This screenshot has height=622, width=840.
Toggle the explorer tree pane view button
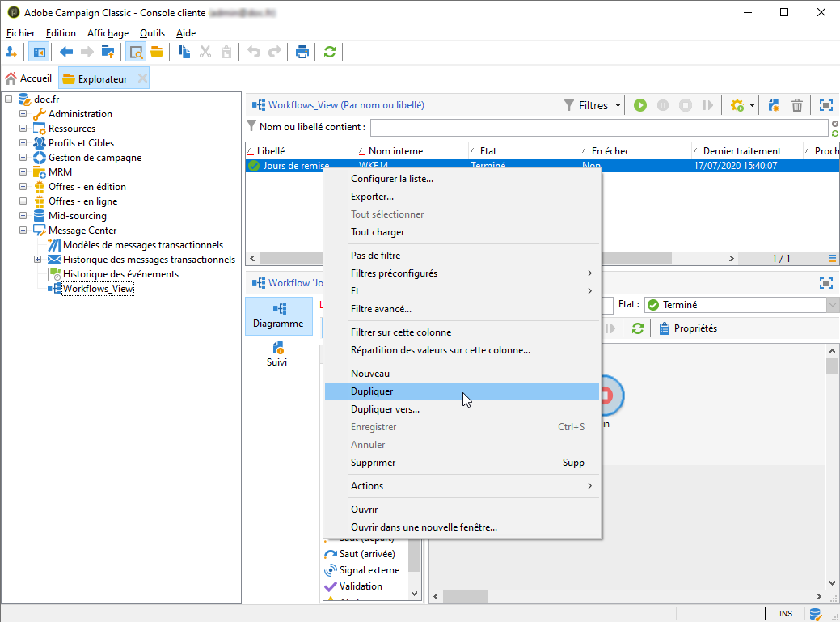[x=38, y=52]
